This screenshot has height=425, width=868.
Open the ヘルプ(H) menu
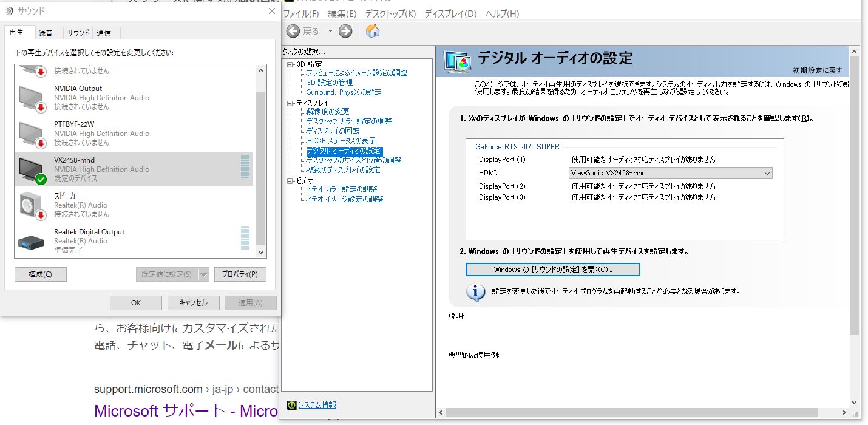503,13
